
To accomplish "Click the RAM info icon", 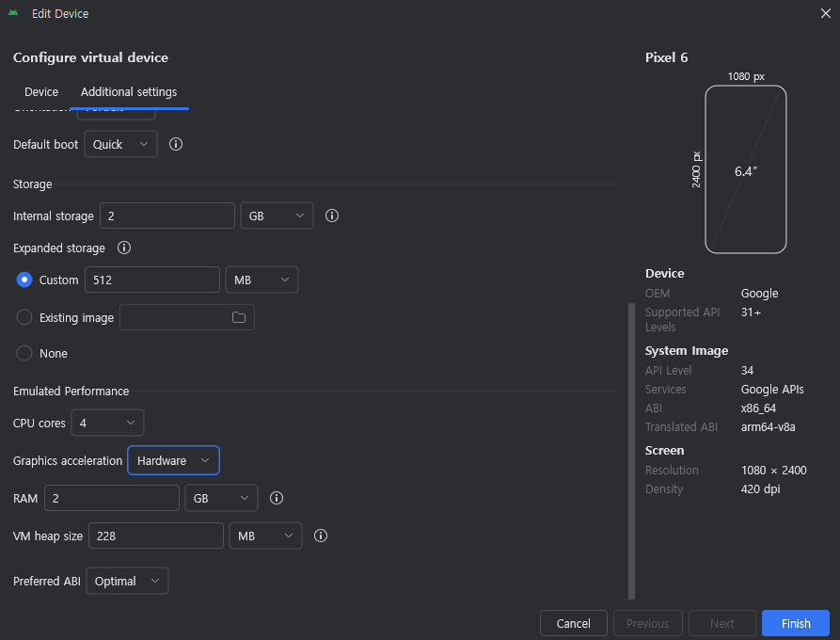I will click(277, 498).
